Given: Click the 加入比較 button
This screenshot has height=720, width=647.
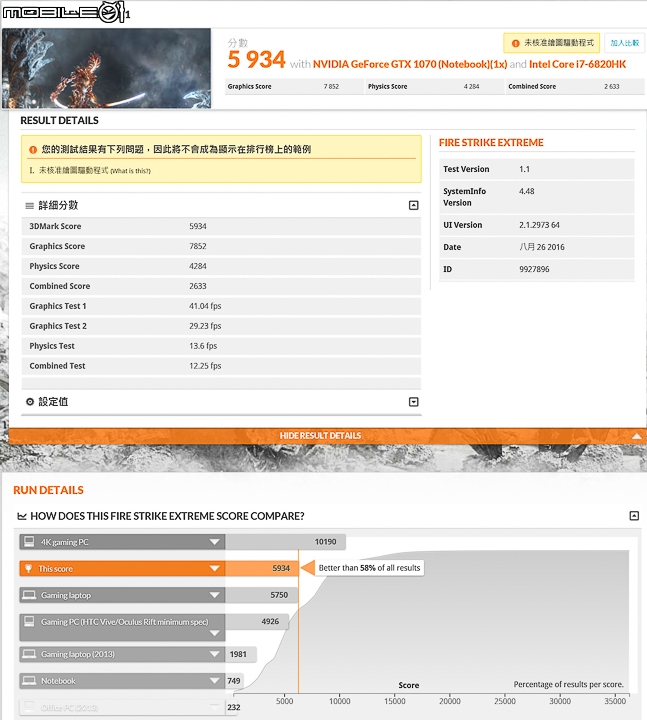Looking at the screenshot, I should click(624, 43).
